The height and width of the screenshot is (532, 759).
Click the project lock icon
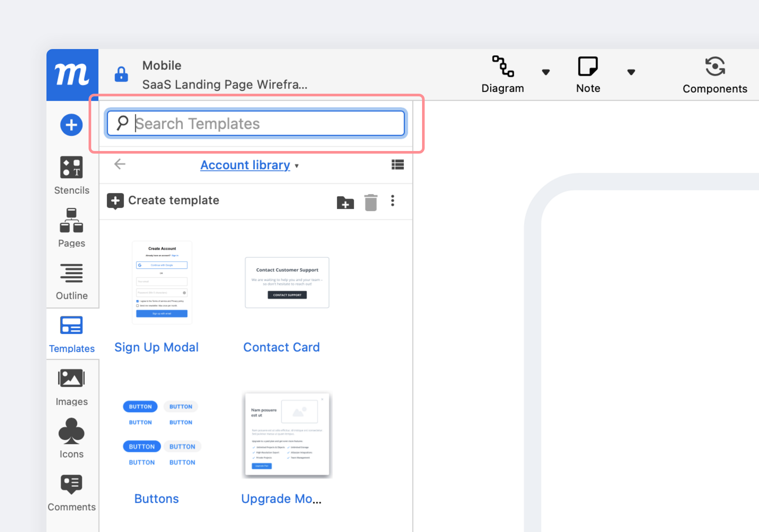coord(121,74)
